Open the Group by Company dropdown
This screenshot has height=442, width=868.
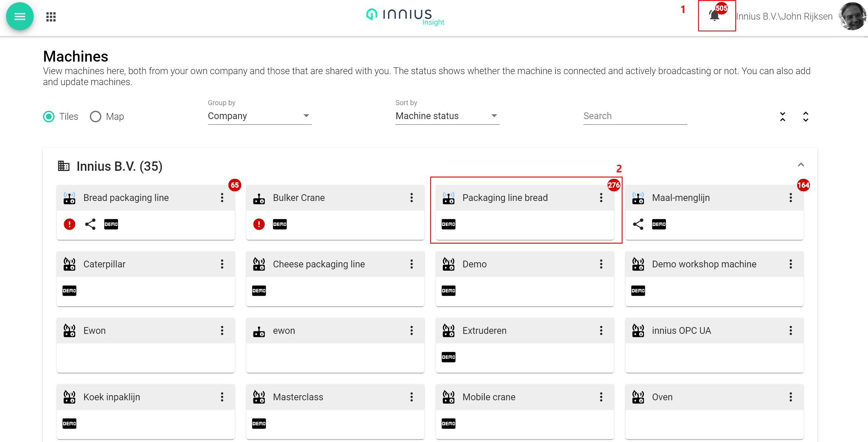(260, 116)
